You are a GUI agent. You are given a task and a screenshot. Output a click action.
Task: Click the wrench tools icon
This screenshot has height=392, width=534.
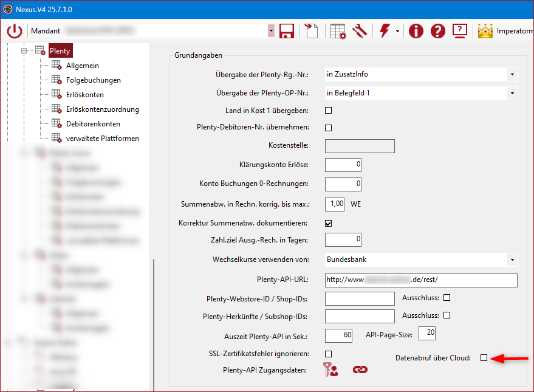click(x=360, y=31)
